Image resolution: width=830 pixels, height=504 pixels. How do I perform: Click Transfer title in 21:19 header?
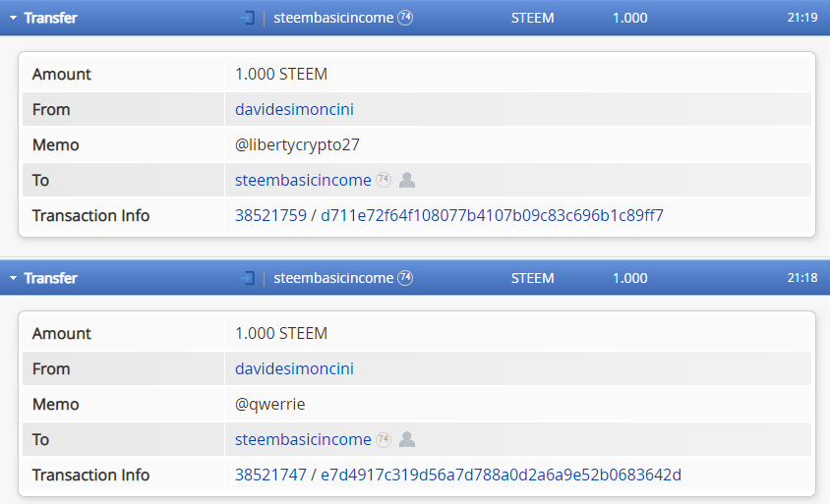(51, 18)
